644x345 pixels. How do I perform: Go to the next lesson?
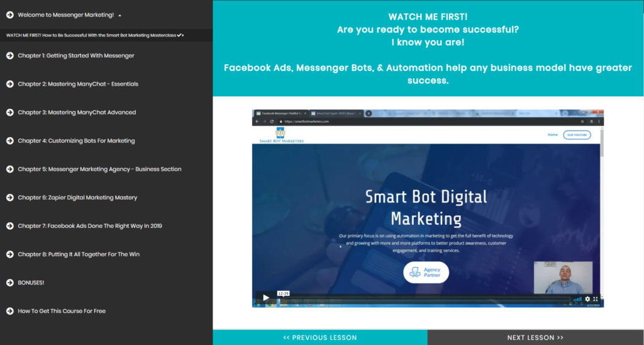[536, 337]
